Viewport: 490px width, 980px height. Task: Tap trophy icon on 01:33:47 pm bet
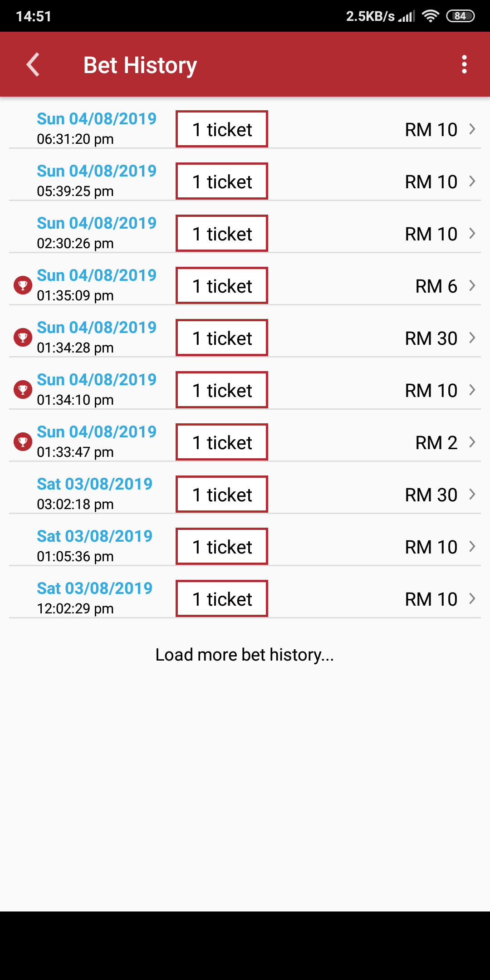click(x=23, y=442)
